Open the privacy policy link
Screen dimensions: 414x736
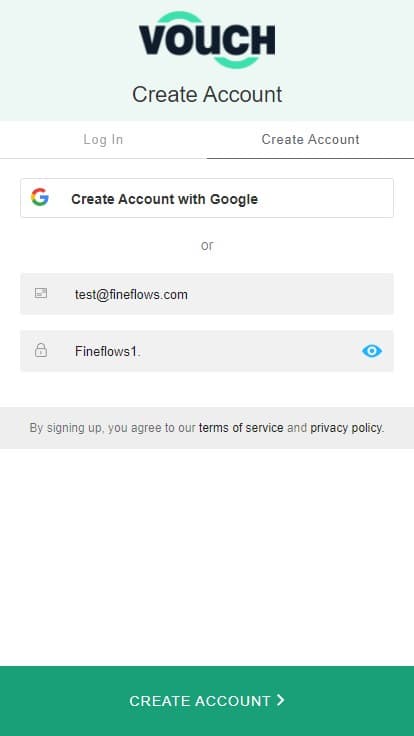tap(345, 428)
